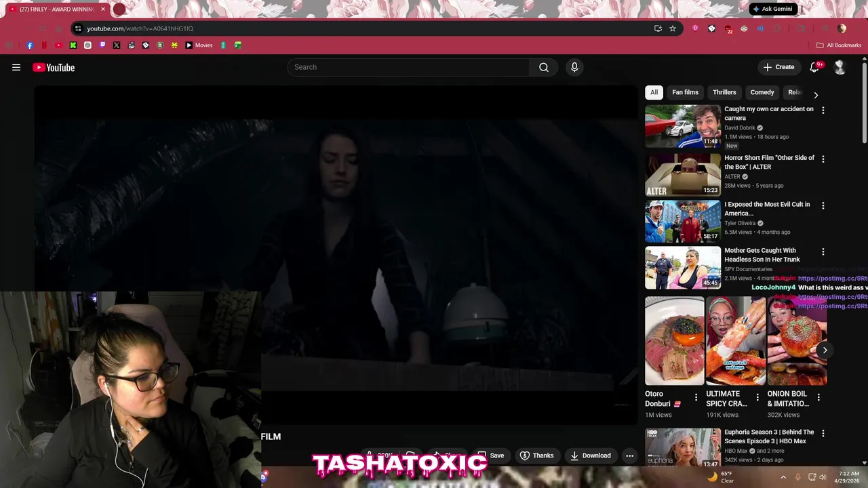Open the Movies bookmark folder
Screen dimensions: 868x488
199,45
